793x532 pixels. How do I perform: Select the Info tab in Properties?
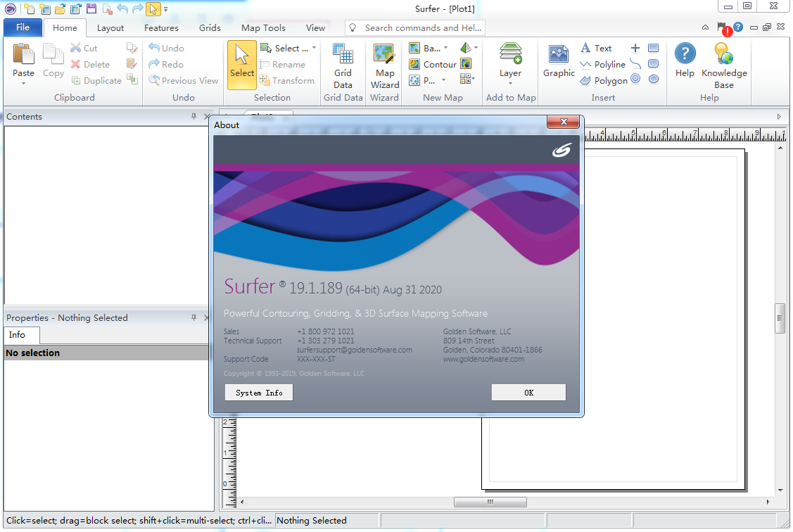[x=21, y=335]
